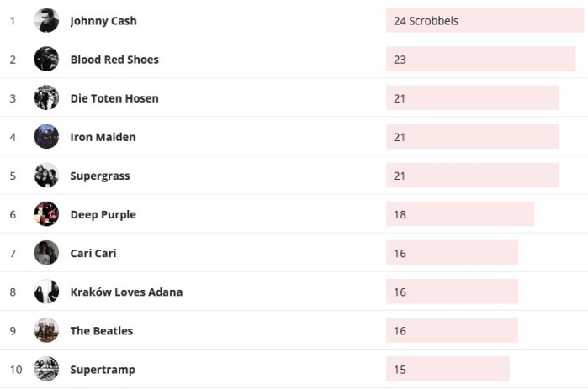Click the Deep Purple name link
Screen dimensions: 588x389
coord(103,214)
